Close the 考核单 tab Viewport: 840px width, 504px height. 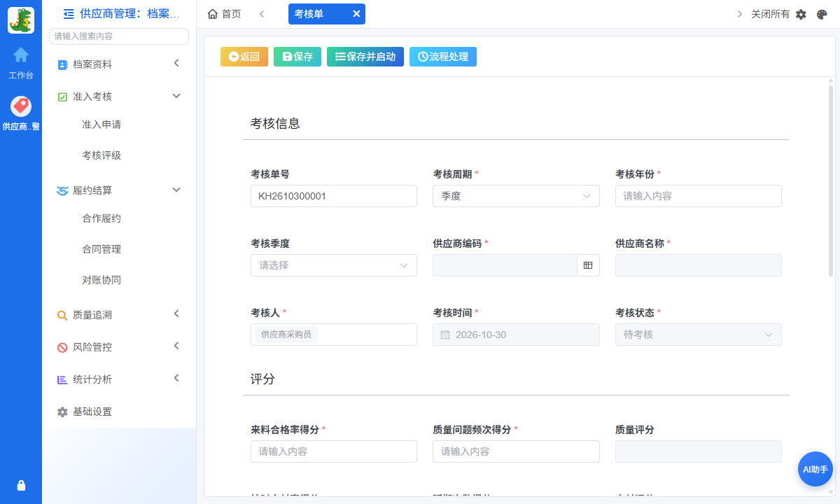(356, 14)
